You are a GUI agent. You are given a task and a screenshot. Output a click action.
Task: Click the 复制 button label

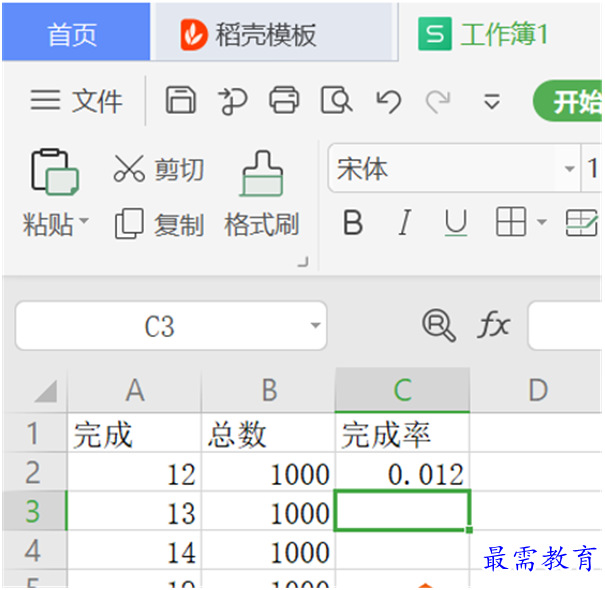(179, 225)
